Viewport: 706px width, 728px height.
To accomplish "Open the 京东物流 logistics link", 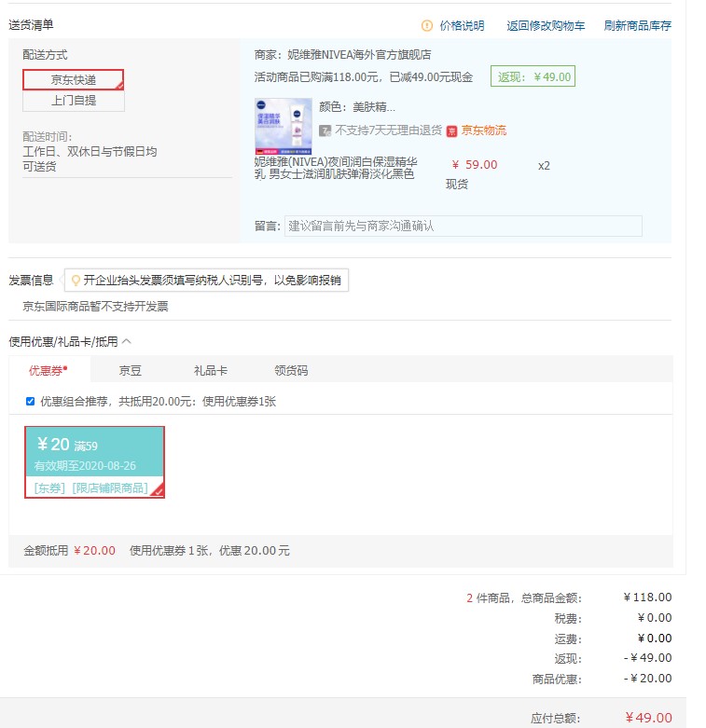I will (483, 130).
